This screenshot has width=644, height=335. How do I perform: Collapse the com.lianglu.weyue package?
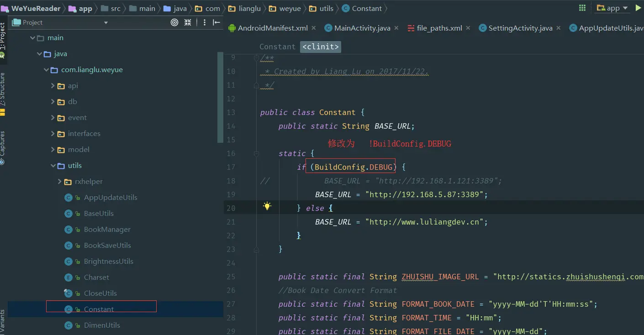pyautogui.click(x=46, y=70)
